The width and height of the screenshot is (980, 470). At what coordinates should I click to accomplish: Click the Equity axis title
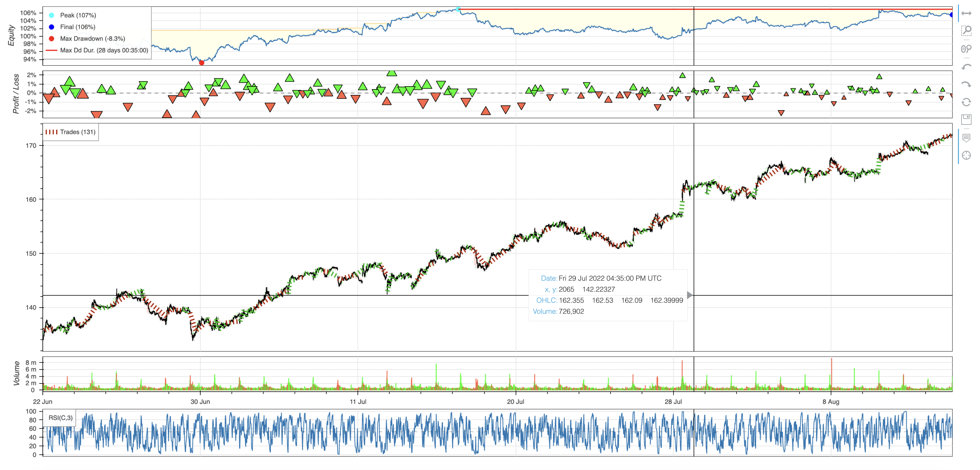[11, 36]
